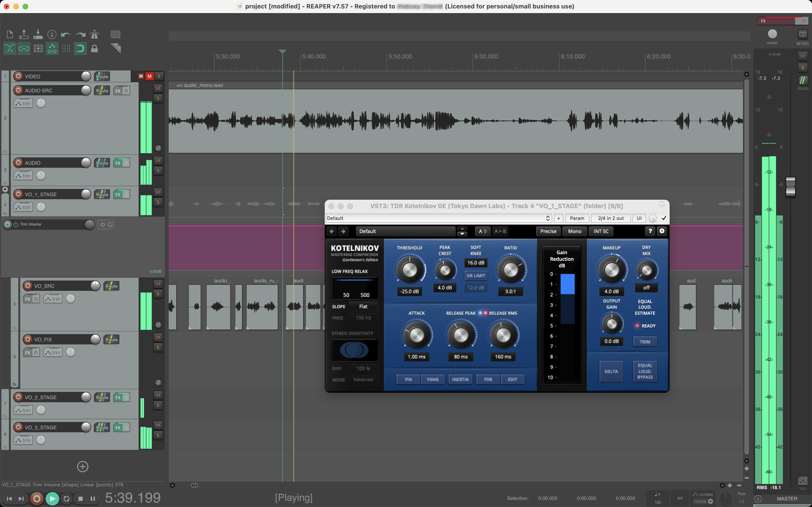Open project settings info icon

52,34
